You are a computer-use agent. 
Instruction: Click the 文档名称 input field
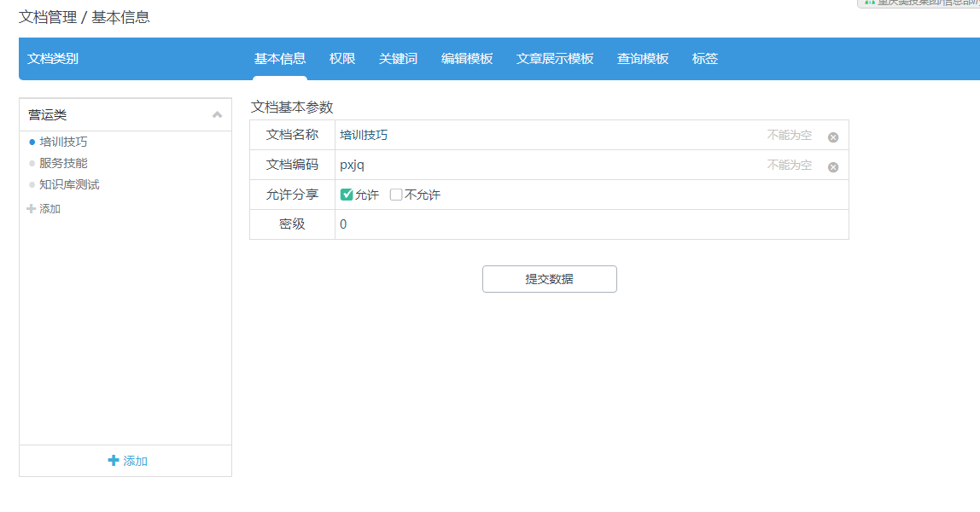point(546,135)
